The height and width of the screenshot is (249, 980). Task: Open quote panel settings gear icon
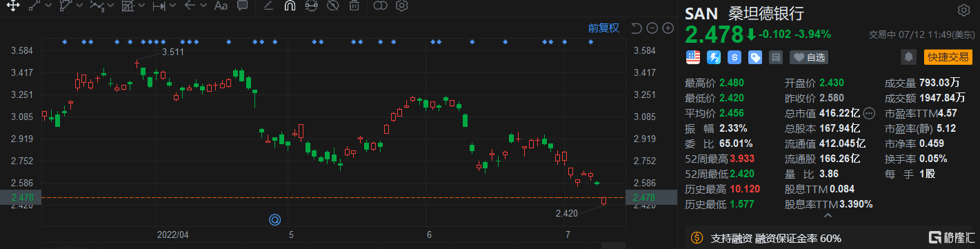[963, 10]
